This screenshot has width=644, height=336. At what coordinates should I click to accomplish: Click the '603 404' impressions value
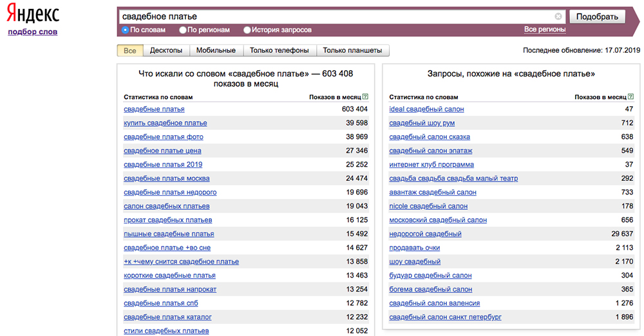[x=354, y=109]
